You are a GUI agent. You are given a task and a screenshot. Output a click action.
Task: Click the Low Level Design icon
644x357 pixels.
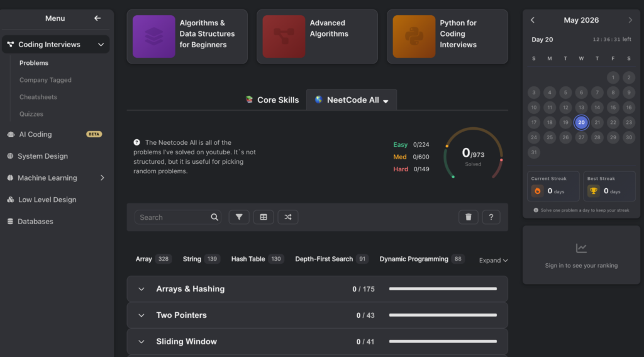point(11,200)
